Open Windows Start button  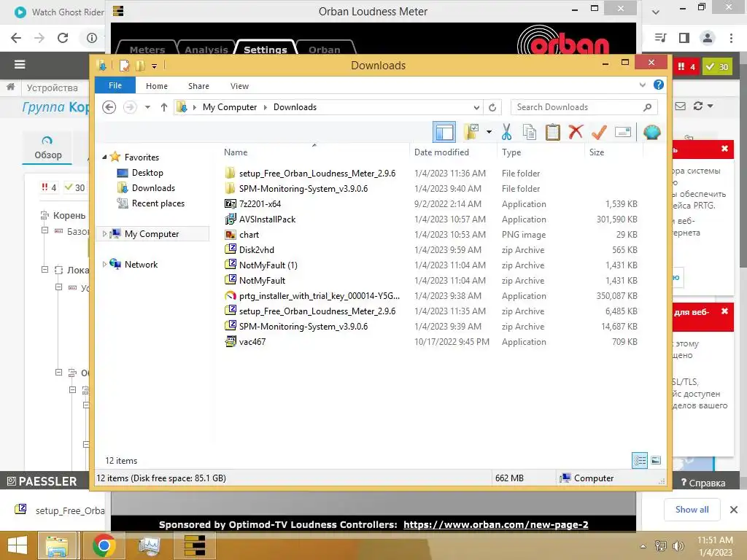[x=18, y=545]
